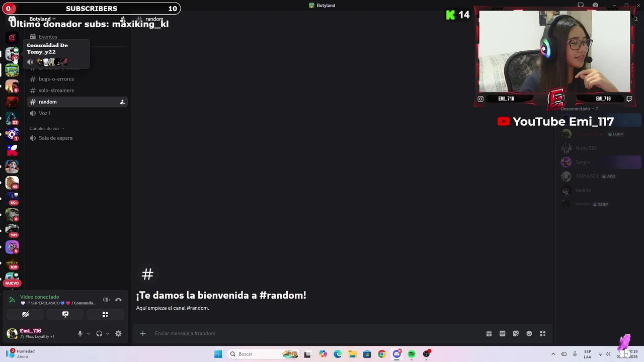Screen dimensions: 644x362
Task: Open server icon with 1K+ badge
Action: pos(12,198)
